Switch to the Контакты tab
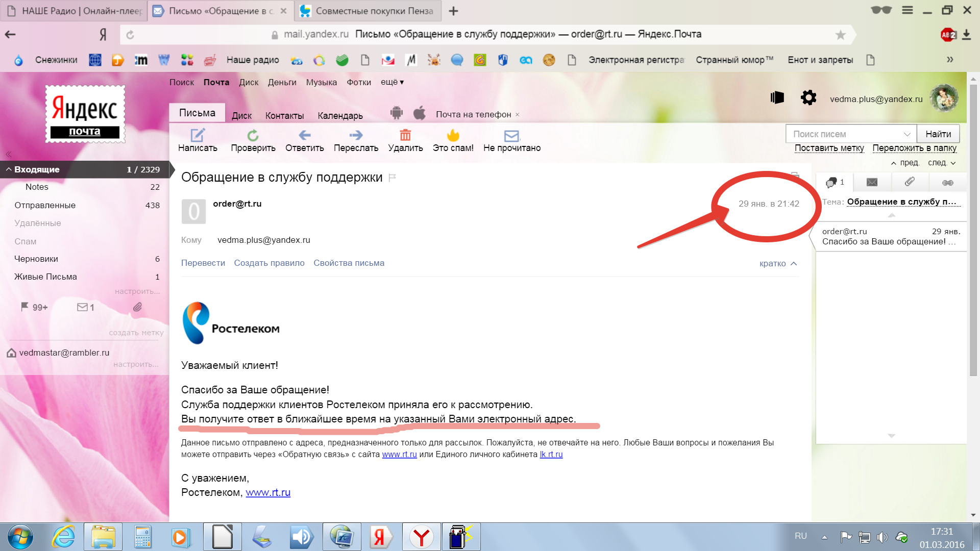 pyautogui.click(x=284, y=116)
